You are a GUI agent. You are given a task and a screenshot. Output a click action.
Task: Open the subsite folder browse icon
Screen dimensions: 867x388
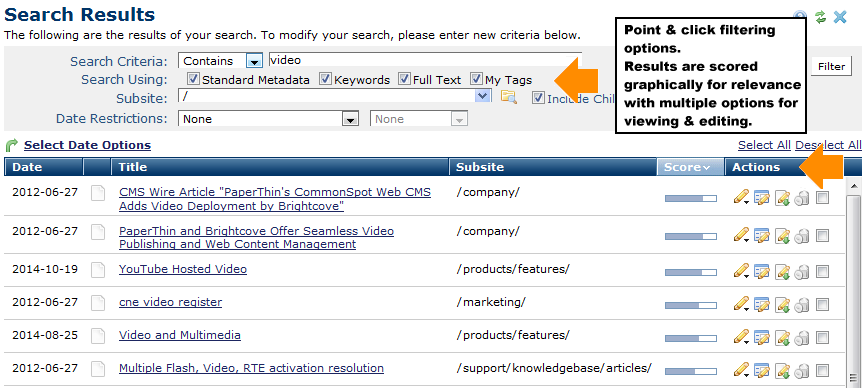(x=508, y=98)
